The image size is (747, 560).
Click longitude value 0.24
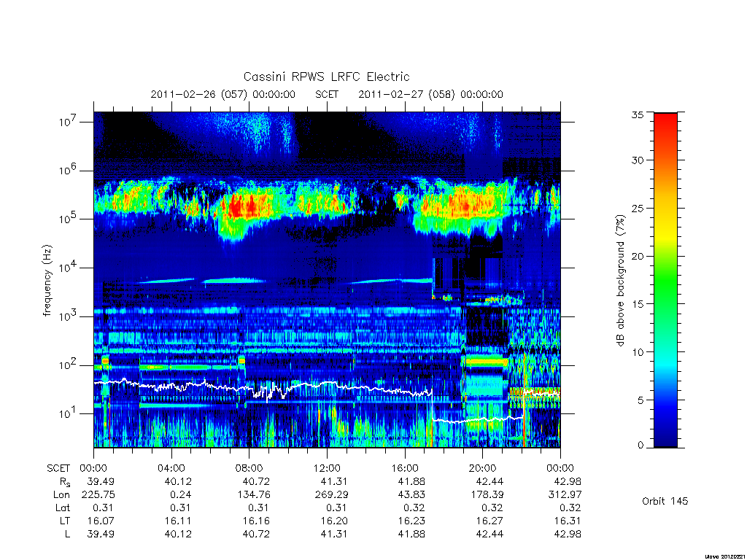pos(181,495)
